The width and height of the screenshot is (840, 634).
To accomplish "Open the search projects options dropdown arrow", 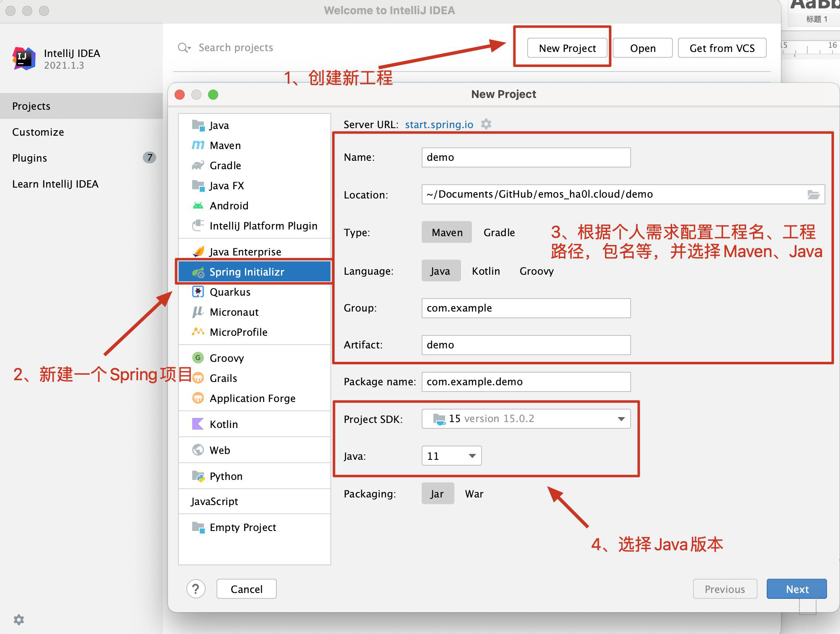I will point(190,48).
